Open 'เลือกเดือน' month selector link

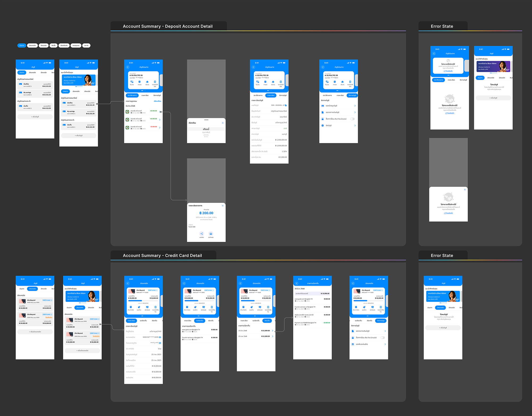coord(157,101)
